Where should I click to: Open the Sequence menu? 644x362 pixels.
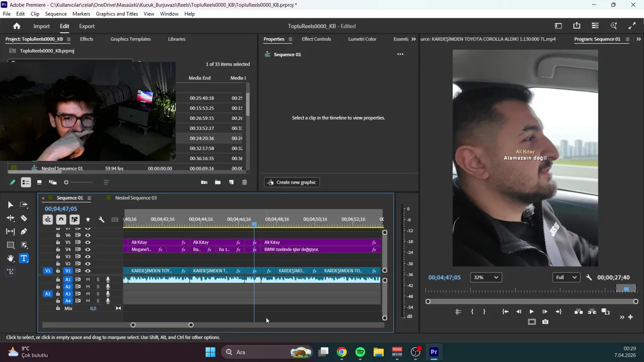coord(56,14)
